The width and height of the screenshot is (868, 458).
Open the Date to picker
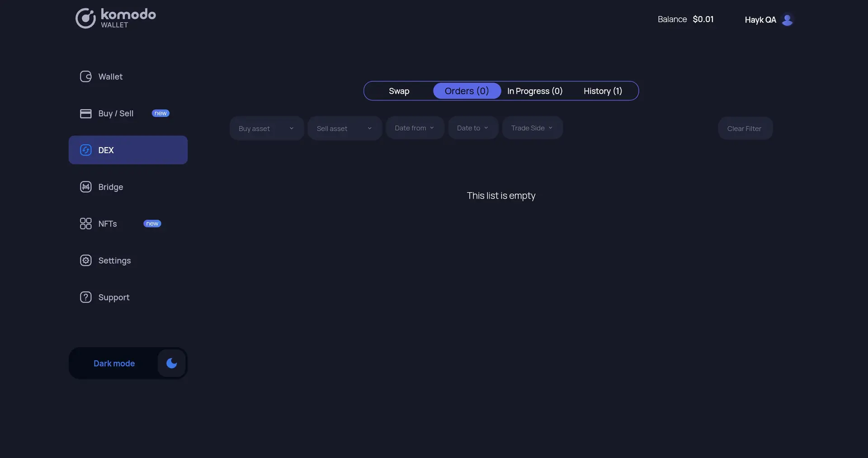[x=473, y=128]
